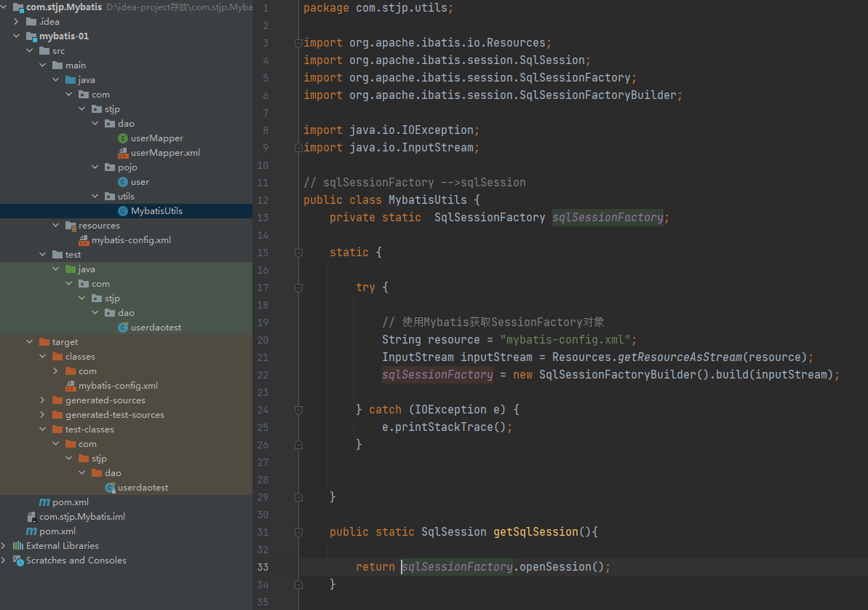Collapse the src folder

click(29, 51)
